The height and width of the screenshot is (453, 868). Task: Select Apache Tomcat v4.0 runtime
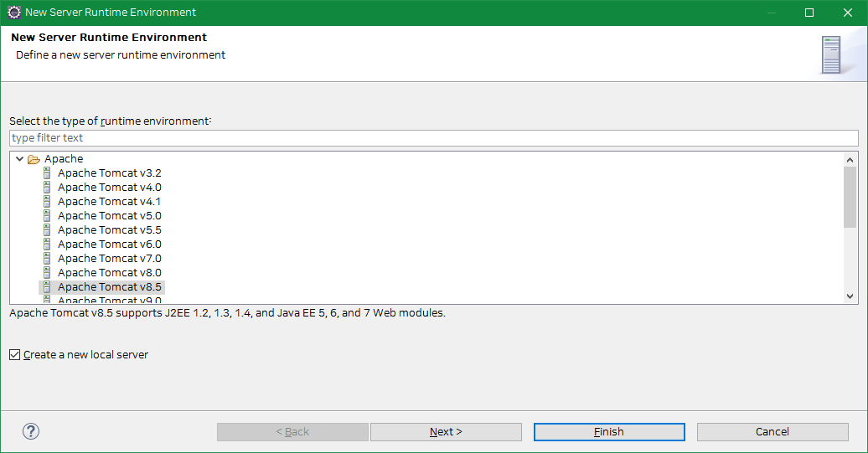click(x=110, y=188)
